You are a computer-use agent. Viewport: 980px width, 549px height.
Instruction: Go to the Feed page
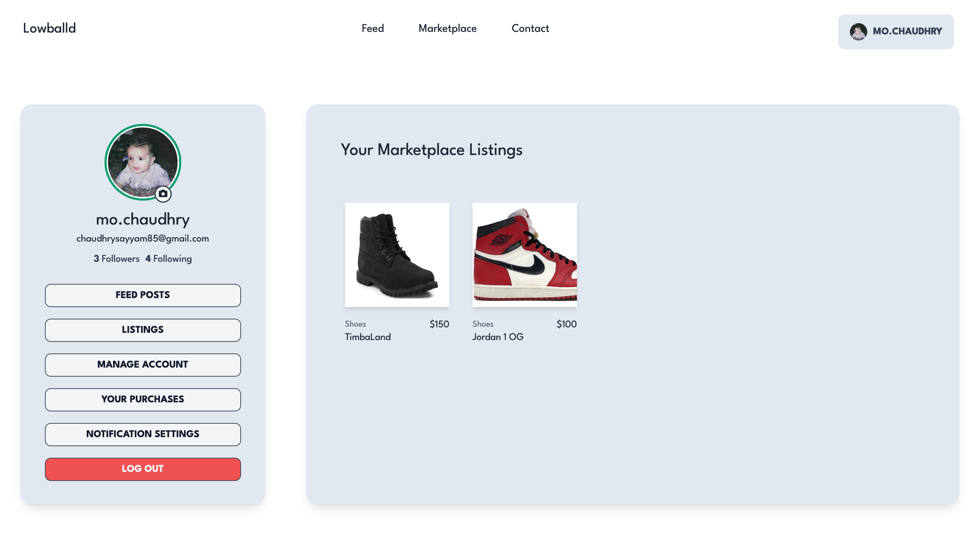pos(373,29)
